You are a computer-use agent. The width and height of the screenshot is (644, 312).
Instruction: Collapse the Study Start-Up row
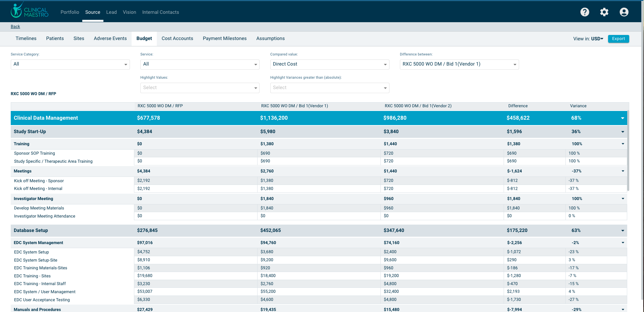pos(623,132)
